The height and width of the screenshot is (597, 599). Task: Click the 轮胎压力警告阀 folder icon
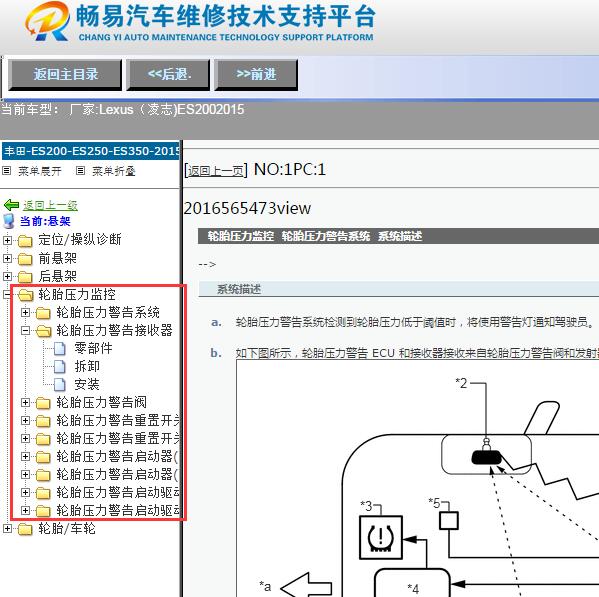43,403
